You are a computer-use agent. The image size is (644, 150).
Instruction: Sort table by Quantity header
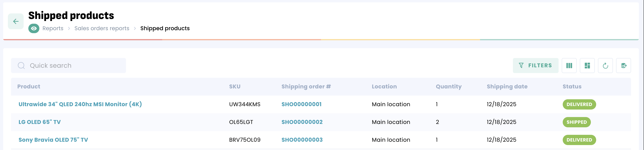pos(449,86)
